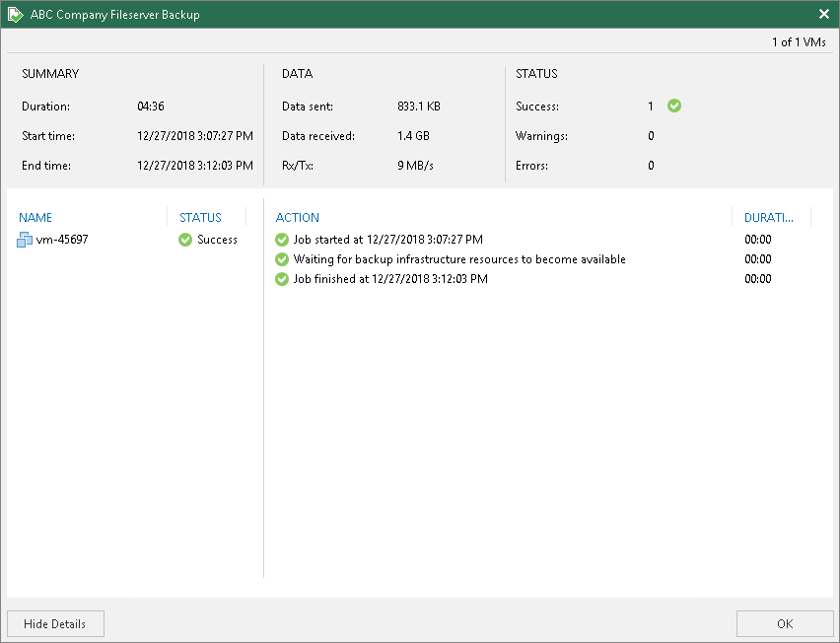Sort the VM list by NAME column

click(35, 218)
